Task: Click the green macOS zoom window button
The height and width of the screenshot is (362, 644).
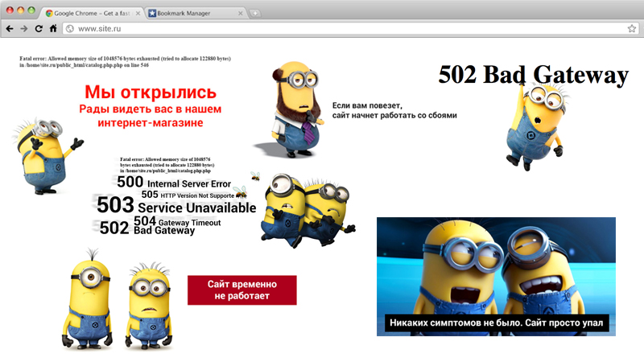Action: coord(31,10)
